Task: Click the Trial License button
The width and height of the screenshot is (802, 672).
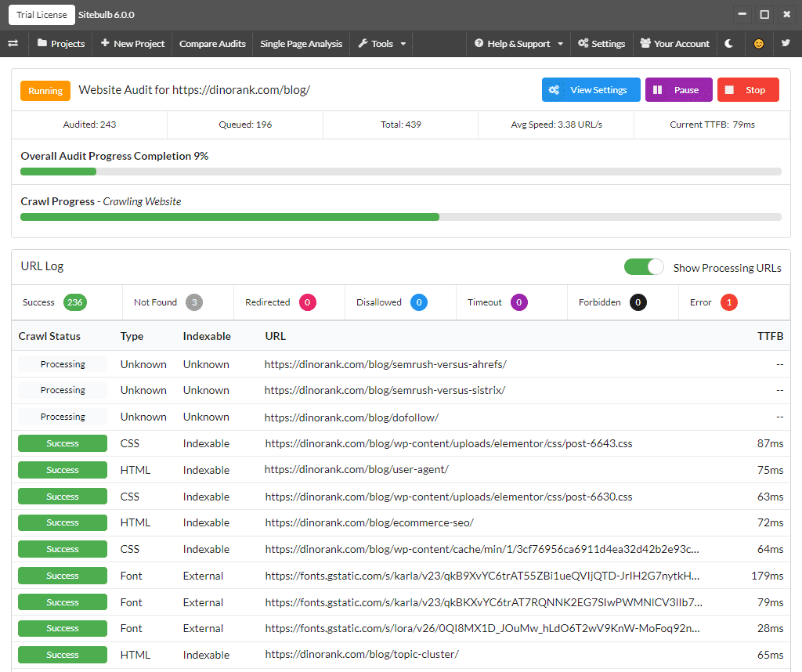Action: [42, 15]
